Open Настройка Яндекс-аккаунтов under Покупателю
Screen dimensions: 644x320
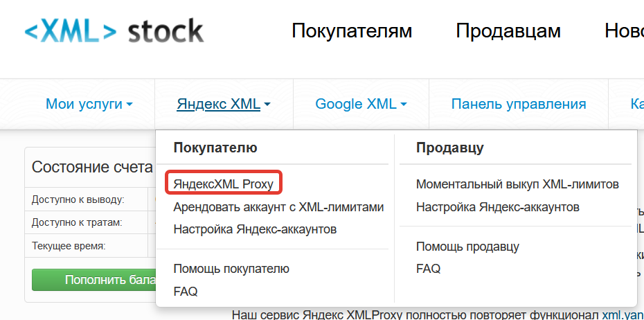point(255,229)
